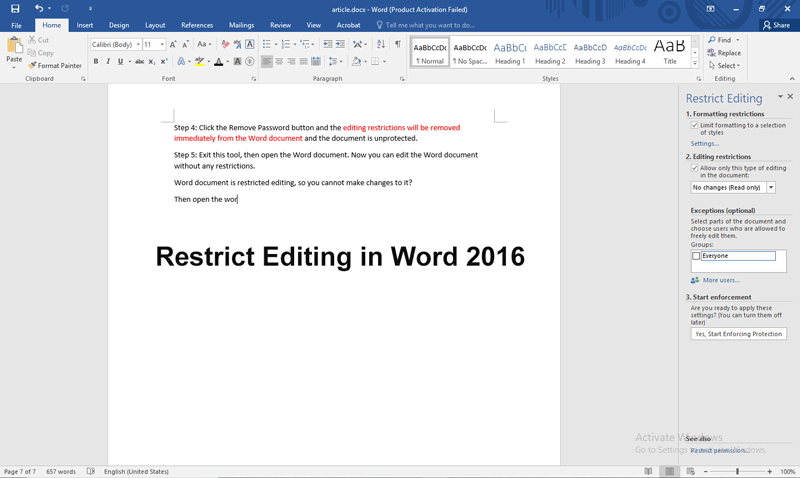This screenshot has height=478, width=800.
Task: Increase font size with Grow Font
Action: (173, 44)
